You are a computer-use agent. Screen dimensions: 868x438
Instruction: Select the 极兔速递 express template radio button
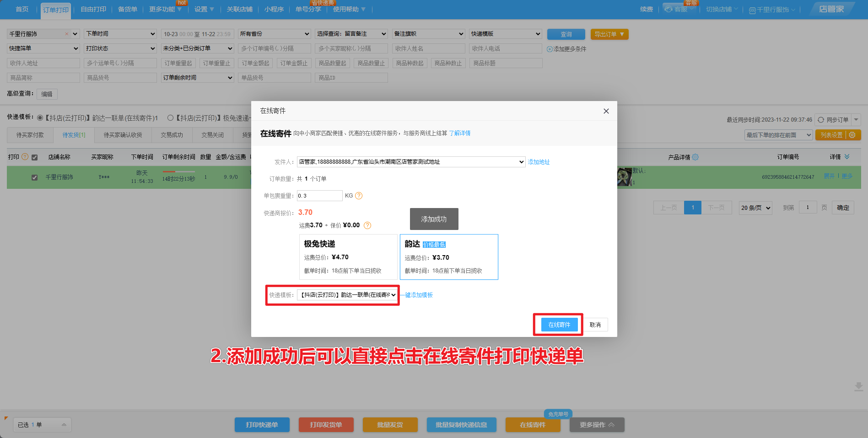tap(170, 118)
